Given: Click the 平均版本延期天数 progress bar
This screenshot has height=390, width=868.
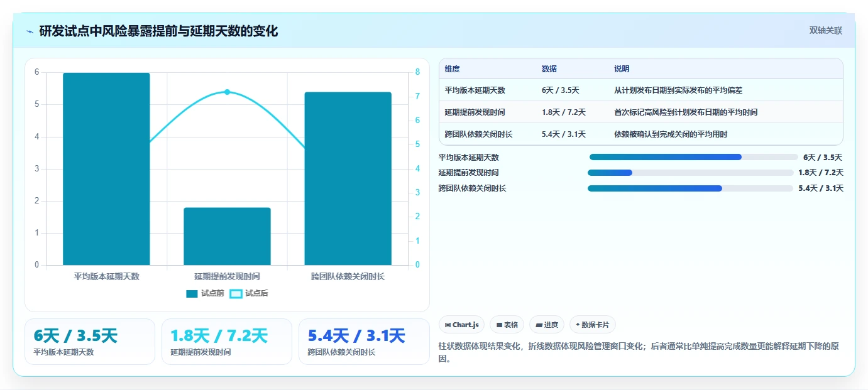Looking at the screenshot, I should coord(693,157).
